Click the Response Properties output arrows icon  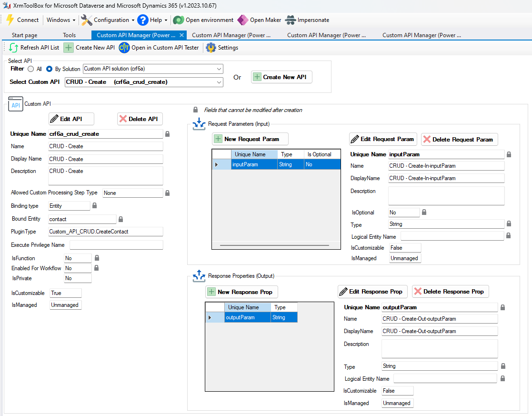(199, 276)
